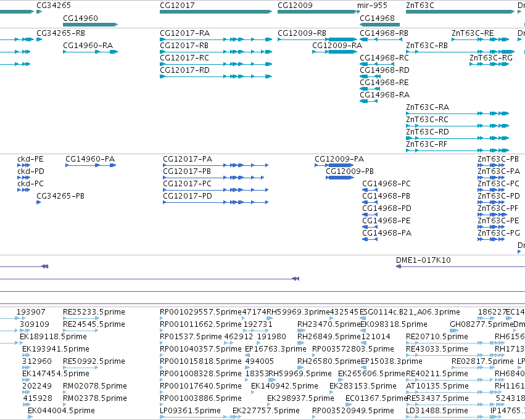Click the CG14960 gene label
525x420 pixels.
[80, 18]
